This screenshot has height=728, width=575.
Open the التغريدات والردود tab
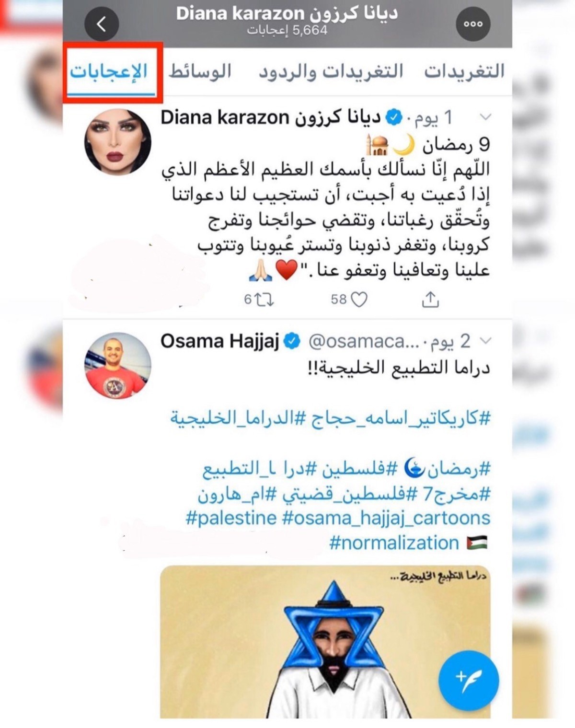pos(331,71)
